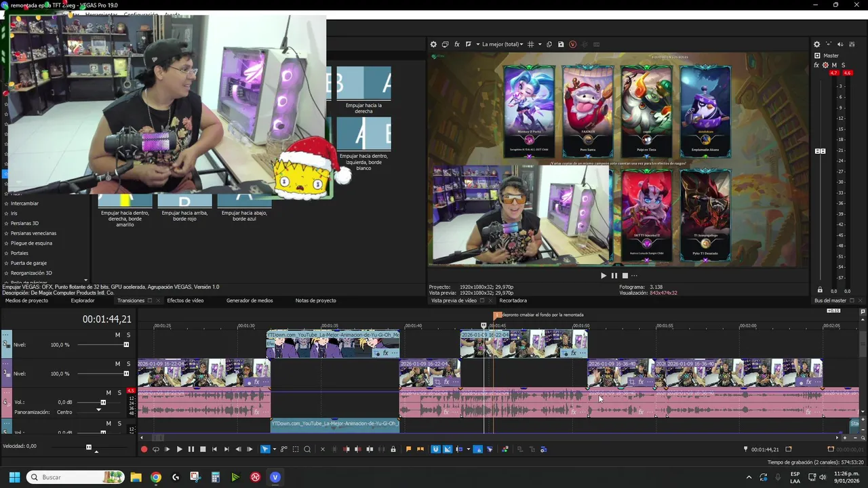Solo the Master bus
868x488 pixels.
844,65
